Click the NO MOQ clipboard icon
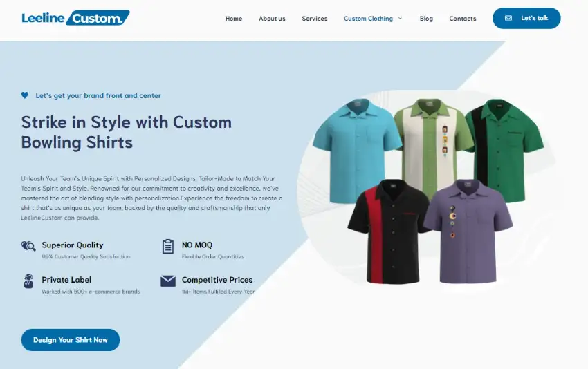This screenshot has height=369, width=588. point(168,247)
